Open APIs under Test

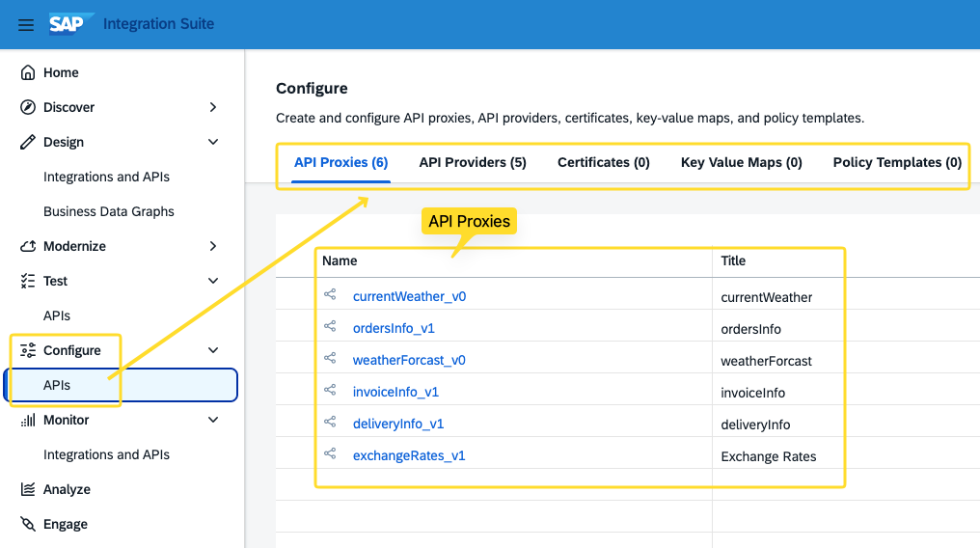[57, 315]
